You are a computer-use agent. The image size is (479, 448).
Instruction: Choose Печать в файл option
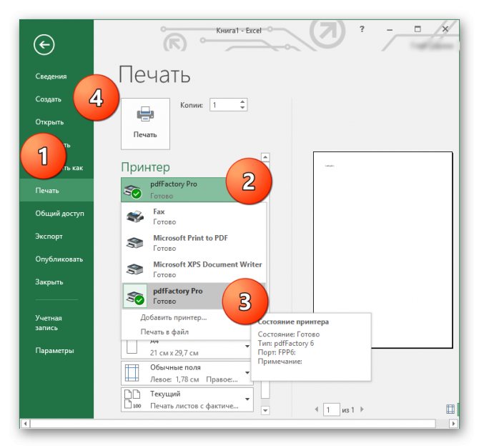(164, 332)
